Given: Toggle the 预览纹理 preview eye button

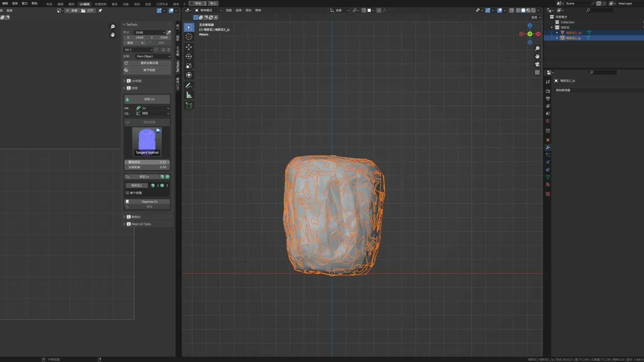Looking at the screenshot, I should pyautogui.click(x=147, y=122).
